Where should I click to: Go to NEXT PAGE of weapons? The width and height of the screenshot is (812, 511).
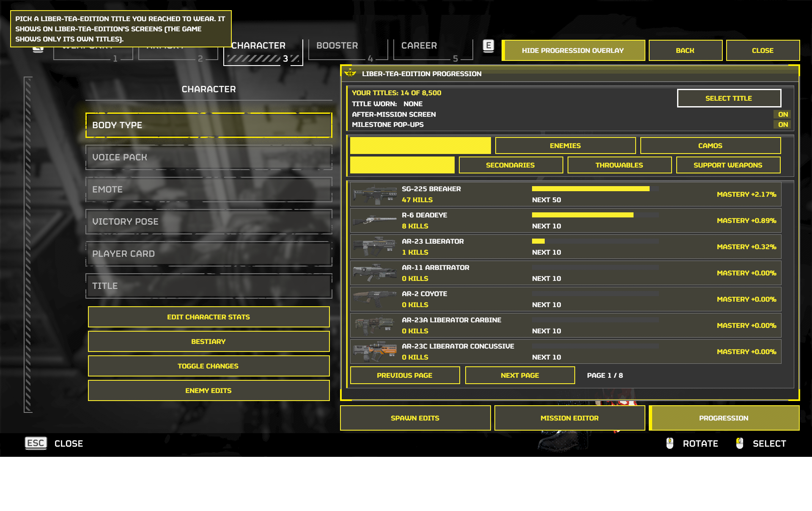point(520,375)
